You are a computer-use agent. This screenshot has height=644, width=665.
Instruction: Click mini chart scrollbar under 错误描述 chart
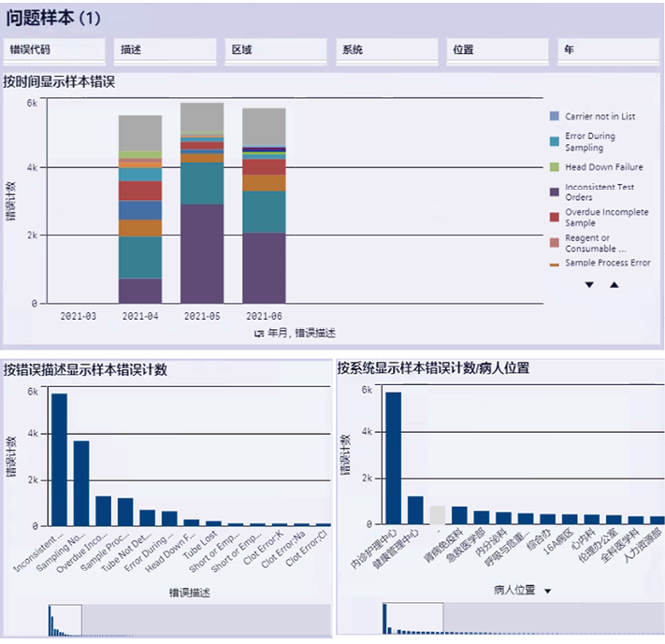coord(65,620)
